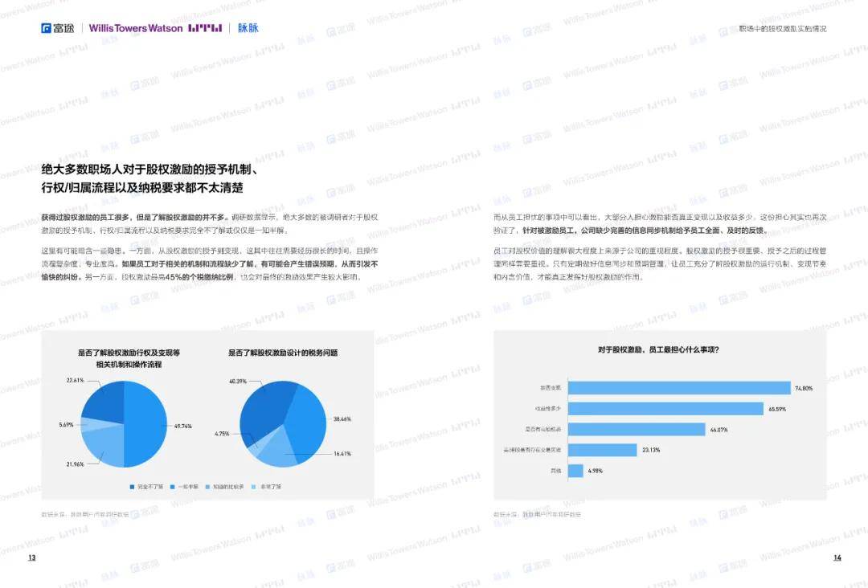
Task: Click the 脉脉 logo in the header
Action: (248, 28)
